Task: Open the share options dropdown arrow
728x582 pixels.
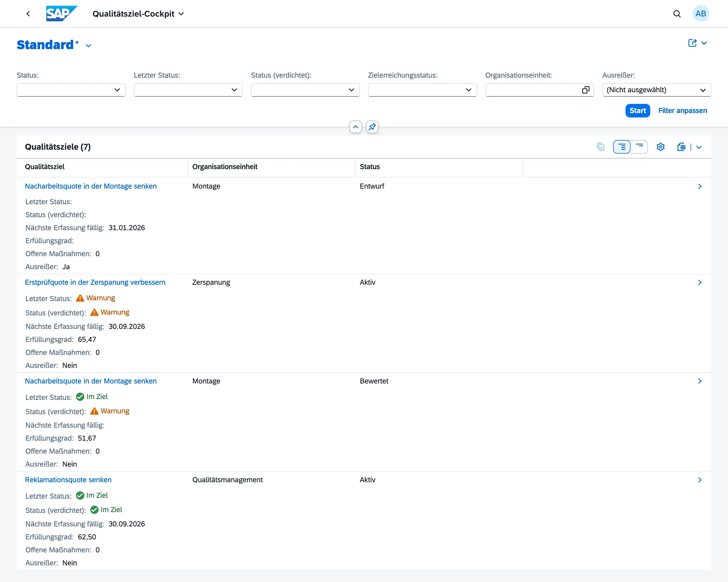Action: (x=704, y=43)
